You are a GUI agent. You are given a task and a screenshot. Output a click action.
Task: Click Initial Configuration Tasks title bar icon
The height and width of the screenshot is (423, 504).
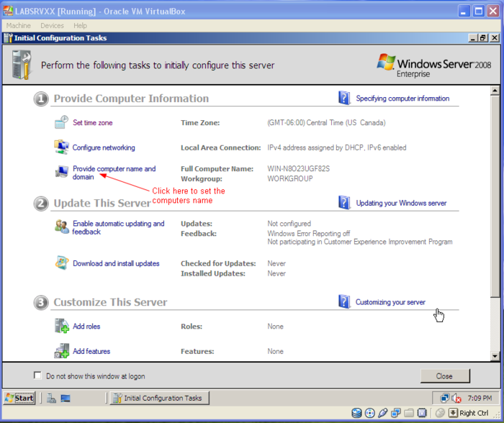[8, 38]
